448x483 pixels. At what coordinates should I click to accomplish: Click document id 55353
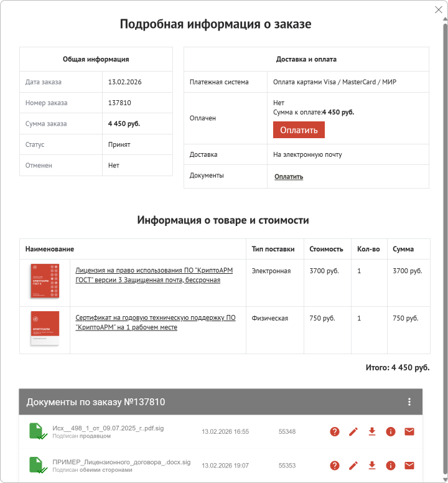click(287, 466)
